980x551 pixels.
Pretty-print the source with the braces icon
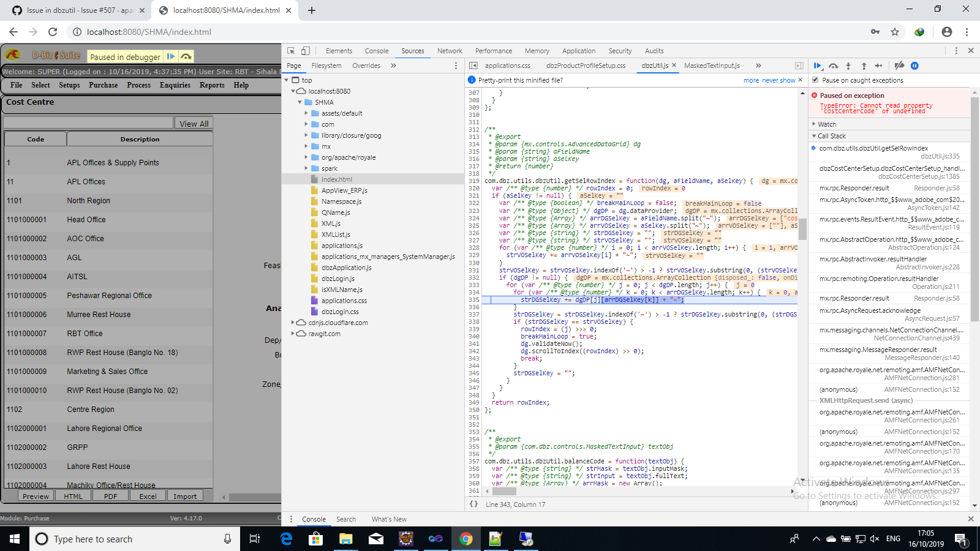point(473,504)
